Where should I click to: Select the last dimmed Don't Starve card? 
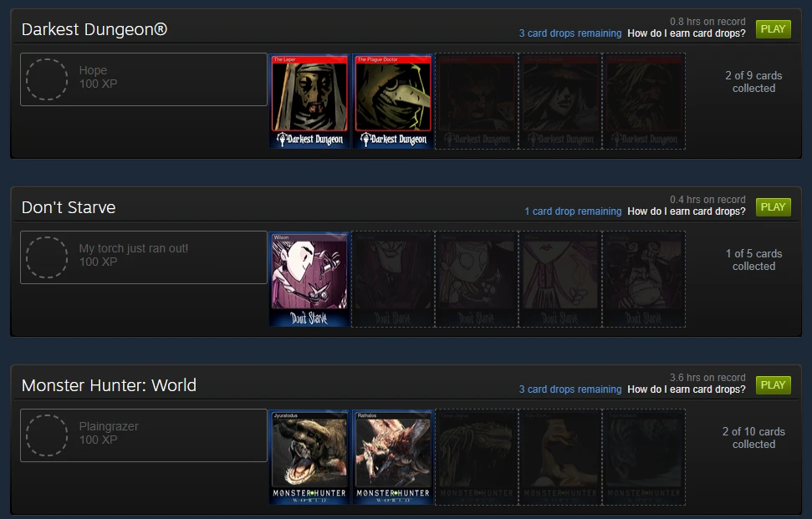click(x=644, y=279)
